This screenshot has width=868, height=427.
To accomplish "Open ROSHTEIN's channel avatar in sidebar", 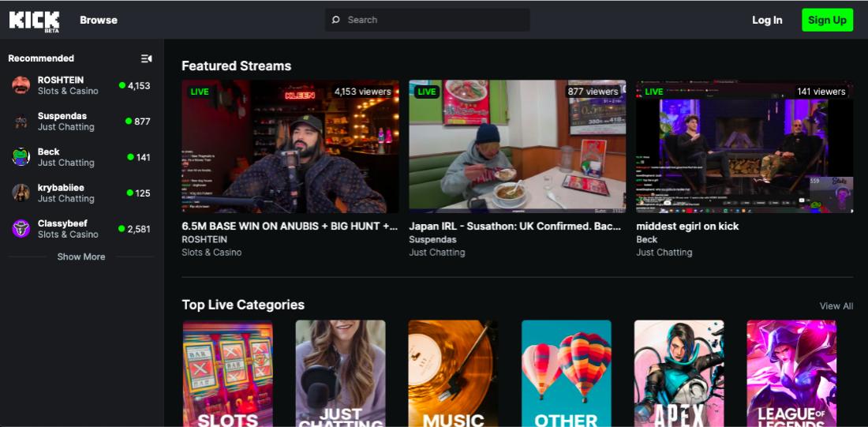I will (21, 85).
